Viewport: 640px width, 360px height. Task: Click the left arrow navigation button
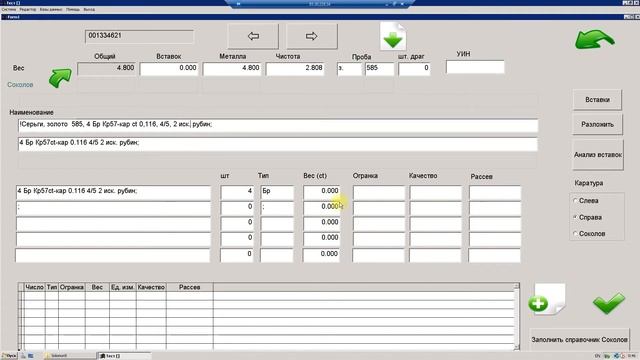point(253,36)
